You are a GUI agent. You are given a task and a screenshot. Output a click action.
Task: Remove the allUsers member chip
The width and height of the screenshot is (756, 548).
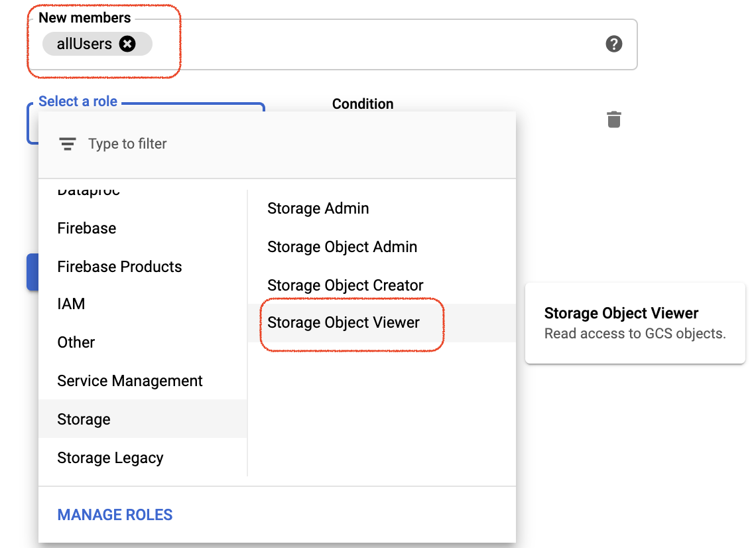click(x=127, y=44)
